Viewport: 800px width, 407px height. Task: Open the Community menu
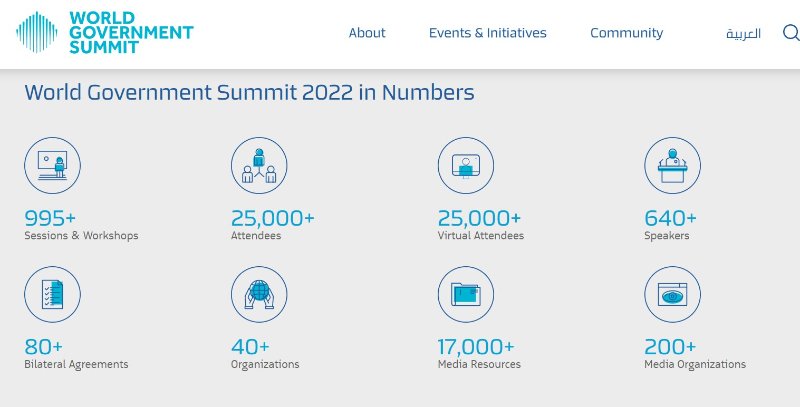tap(627, 33)
